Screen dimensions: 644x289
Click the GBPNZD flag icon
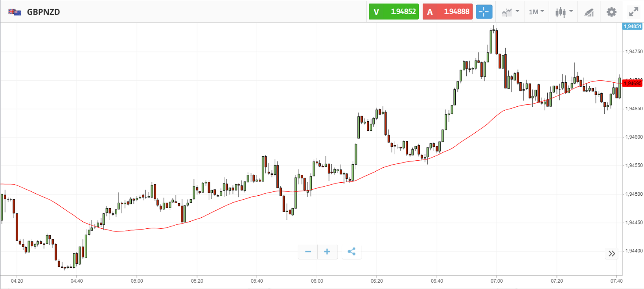coord(15,12)
